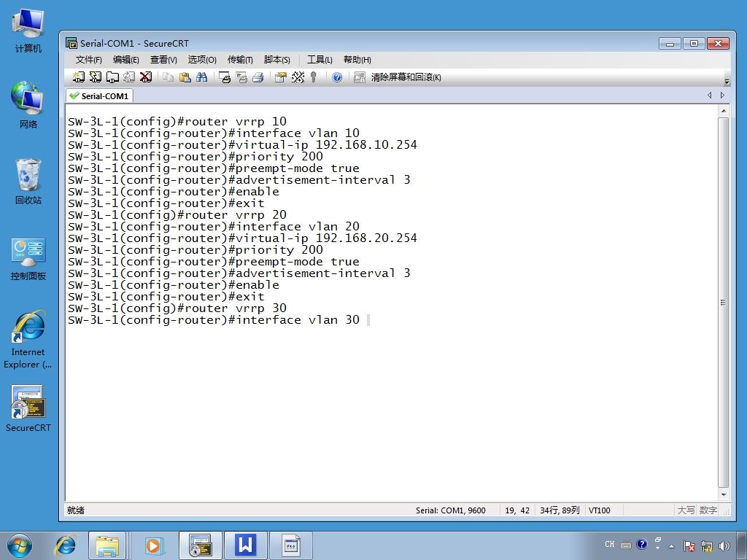The width and height of the screenshot is (747, 560).
Task: Switch to the WPS Writer taskbar icon
Action: (x=246, y=545)
